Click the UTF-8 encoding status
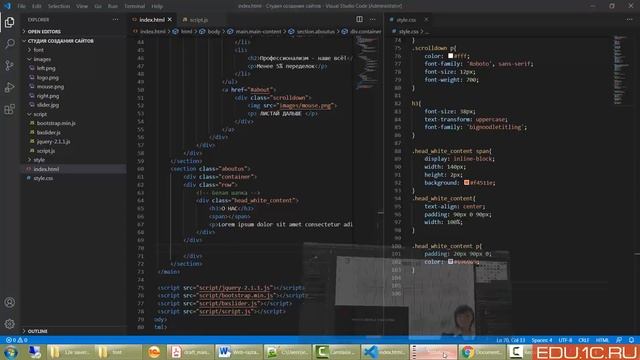Screen dimensions: 640x360 pyautogui.click(x=565, y=340)
